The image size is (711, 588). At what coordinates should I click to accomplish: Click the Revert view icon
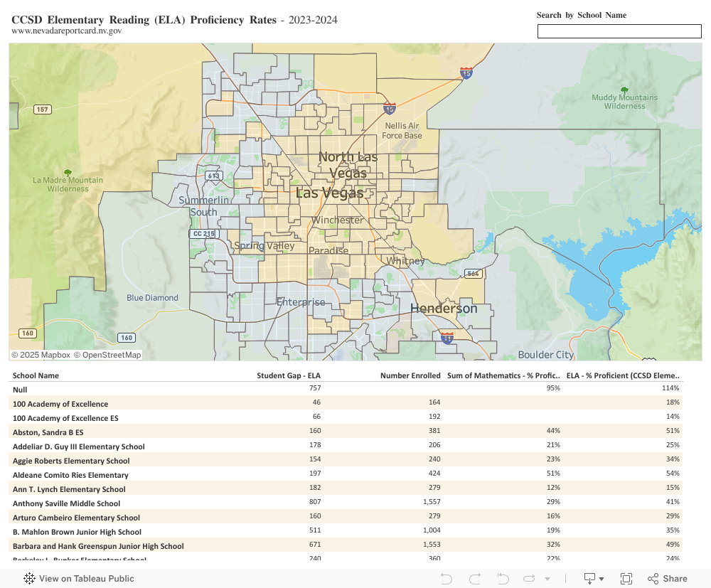pos(503,579)
